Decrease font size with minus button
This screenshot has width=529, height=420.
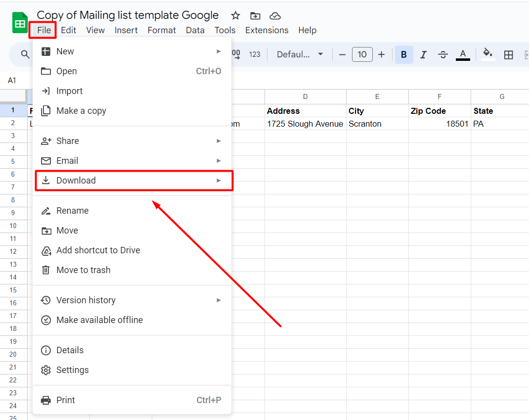coord(342,54)
